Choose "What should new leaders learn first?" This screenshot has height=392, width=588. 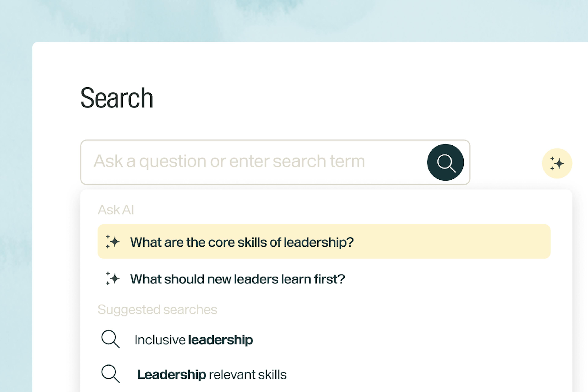tap(237, 279)
